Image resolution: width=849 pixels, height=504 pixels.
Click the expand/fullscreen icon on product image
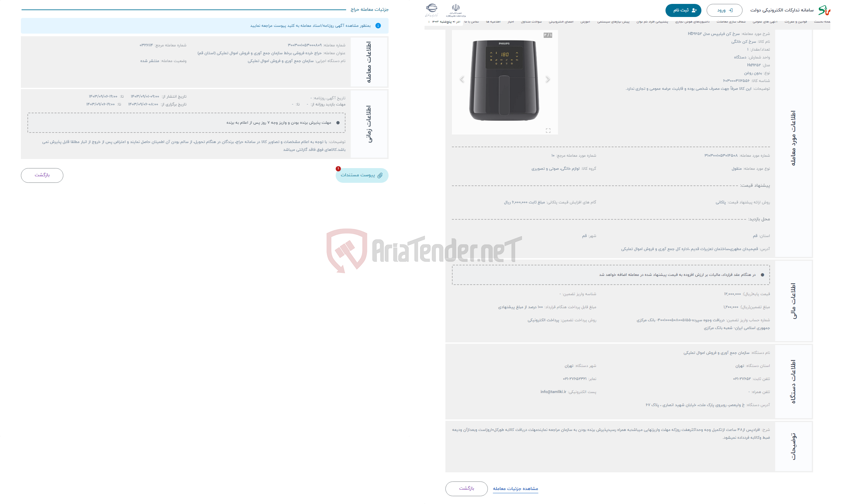[x=548, y=130]
